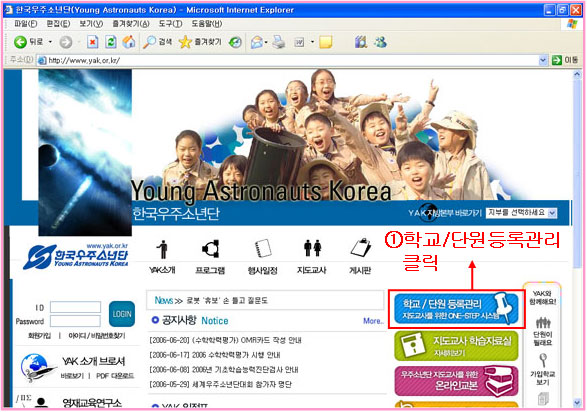The height and width of the screenshot is (412, 587).
Task: Open the 게시판 clipboard icon
Action: coord(361,248)
